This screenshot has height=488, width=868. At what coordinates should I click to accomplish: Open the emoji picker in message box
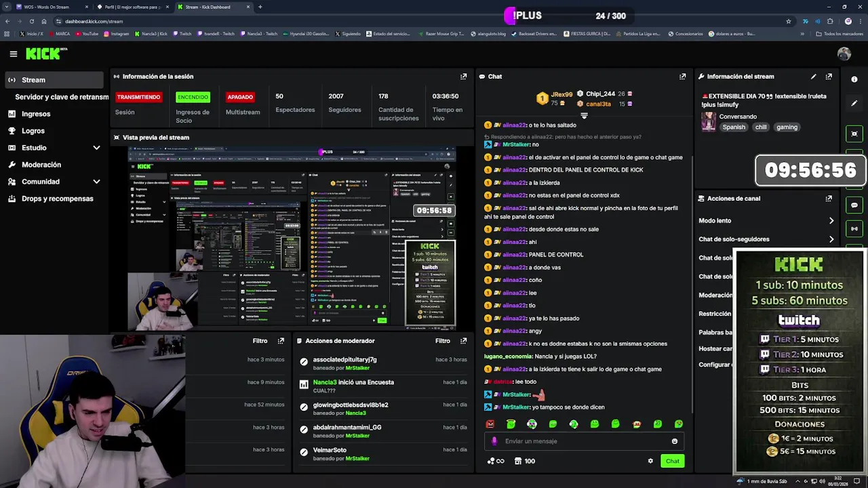674,441
